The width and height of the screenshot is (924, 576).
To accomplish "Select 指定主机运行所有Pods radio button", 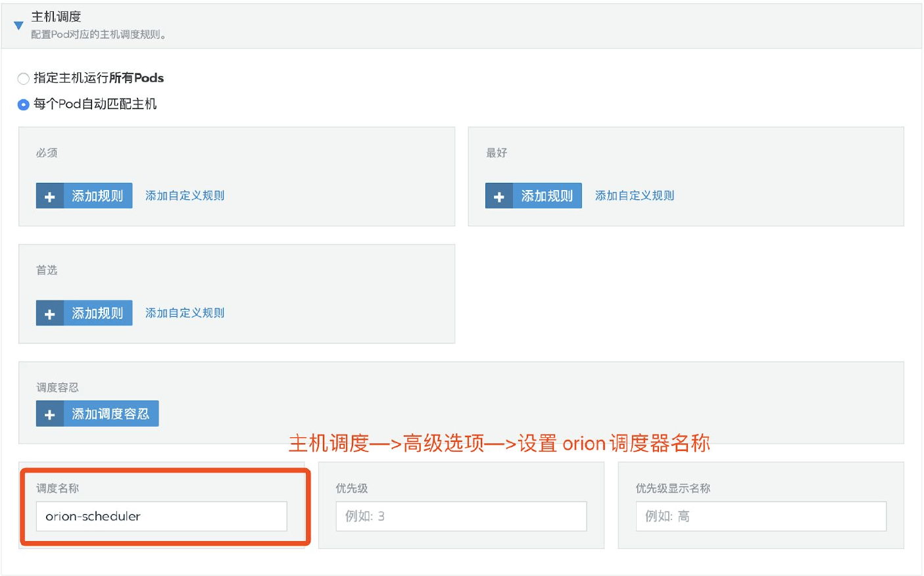I will pyautogui.click(x=23, y=79).
